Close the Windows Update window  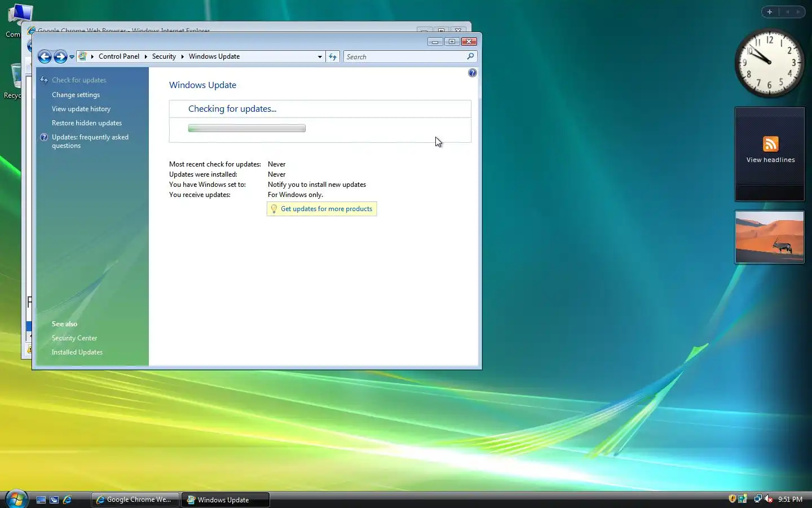(469, 41)
